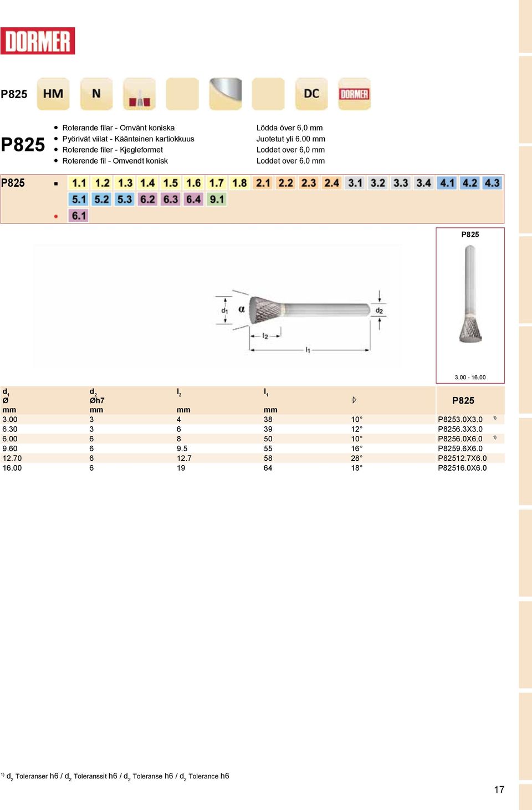Click the shiny metal surface icon tile

pos(225,94)
